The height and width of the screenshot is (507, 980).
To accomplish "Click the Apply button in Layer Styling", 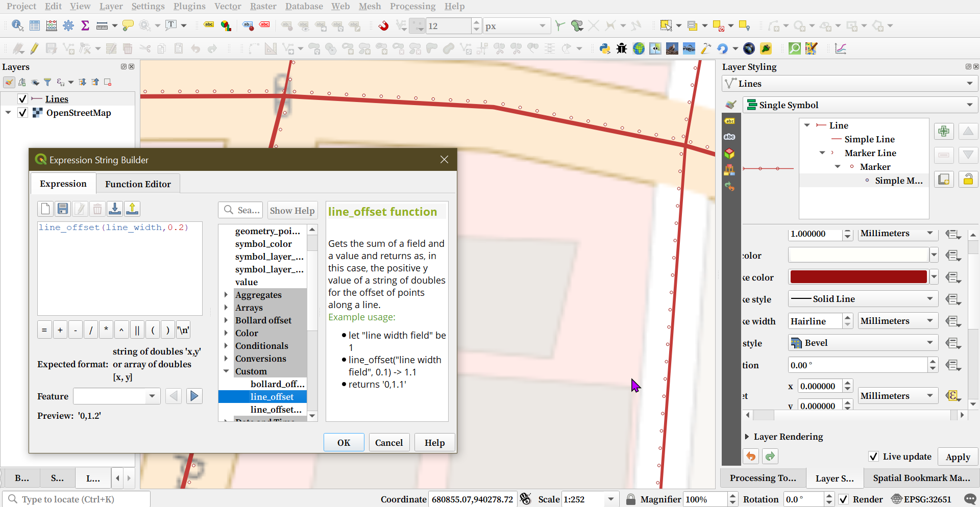I will tap(958, 457).
